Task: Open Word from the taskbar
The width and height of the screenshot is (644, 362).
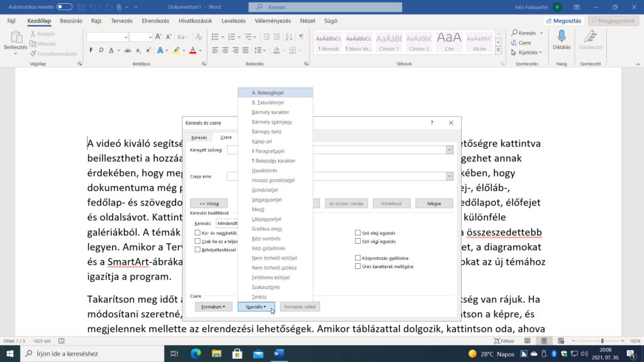Action: click(x=279, y=353)
